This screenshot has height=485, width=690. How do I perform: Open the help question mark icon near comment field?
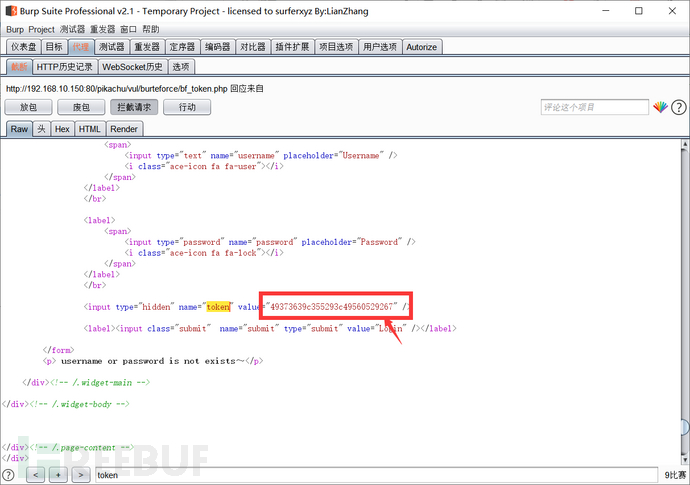pos(679,107)
